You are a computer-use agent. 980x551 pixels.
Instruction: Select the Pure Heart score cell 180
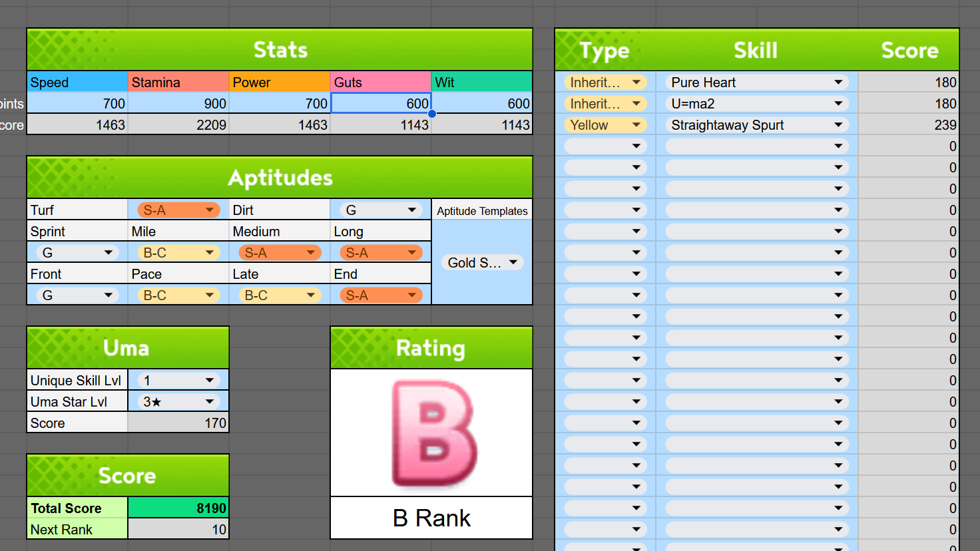[908, 82]
